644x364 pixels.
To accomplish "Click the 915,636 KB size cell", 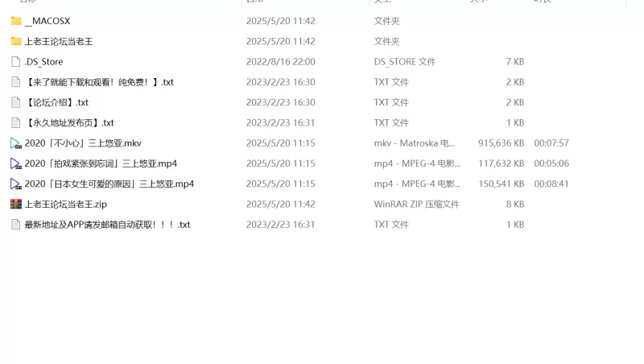I will (501, 143).
